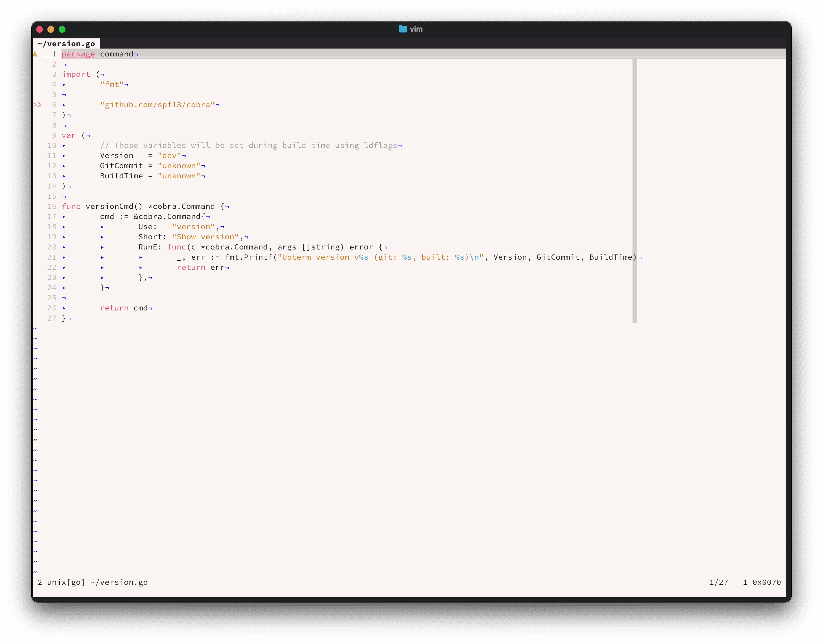
Task: Click the red close window button
Action: 40,29
